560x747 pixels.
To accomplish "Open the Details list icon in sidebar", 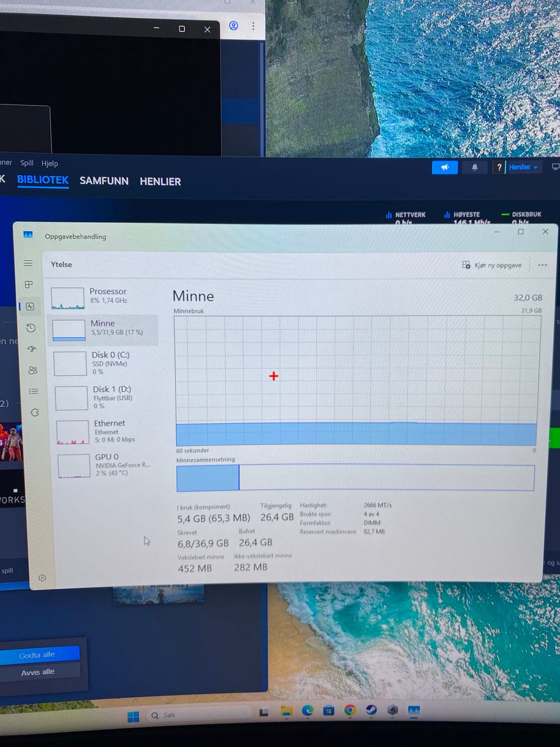I will (x=34, y=391).
